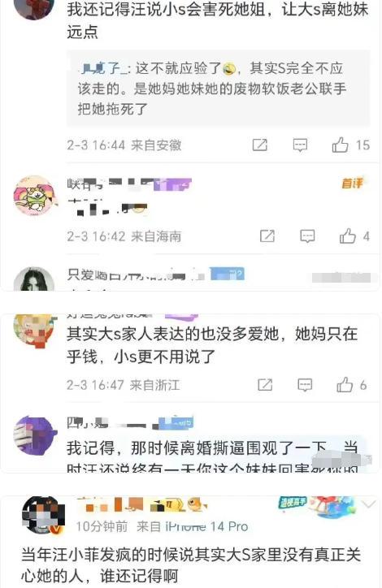
Task: Like the comment from 安徽
Action: [x=340, y=145]
